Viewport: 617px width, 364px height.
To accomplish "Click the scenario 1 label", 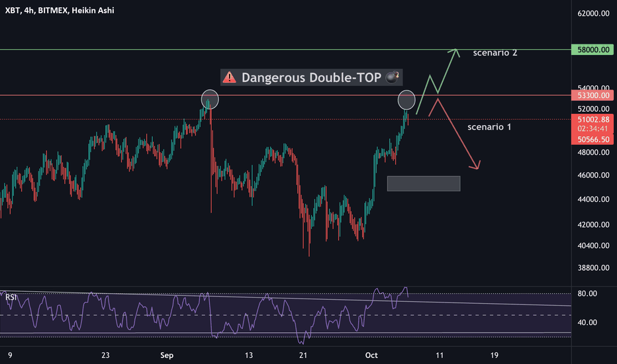I will point(489,126).
